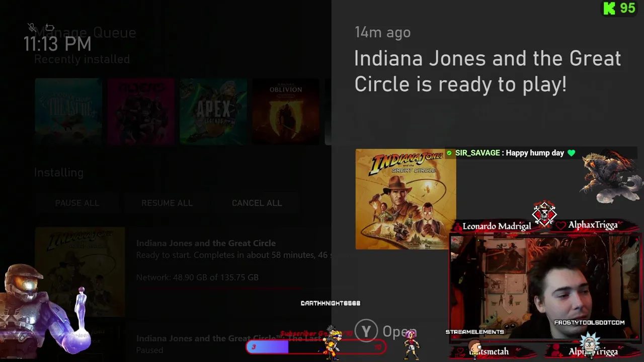Click the Network 48.90 GB of 135.75 GB text
The image size is (644, 362).
point(197,277)
